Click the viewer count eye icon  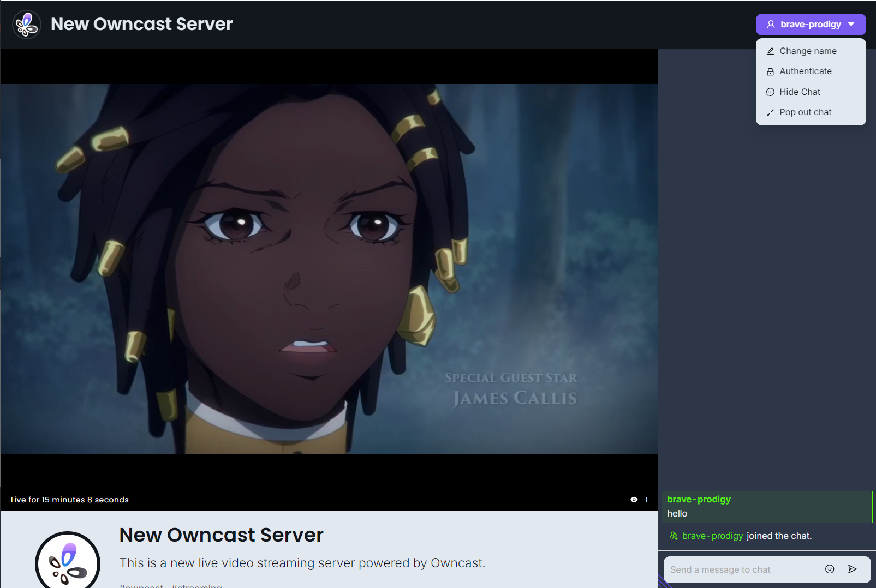tap(634, 500)
